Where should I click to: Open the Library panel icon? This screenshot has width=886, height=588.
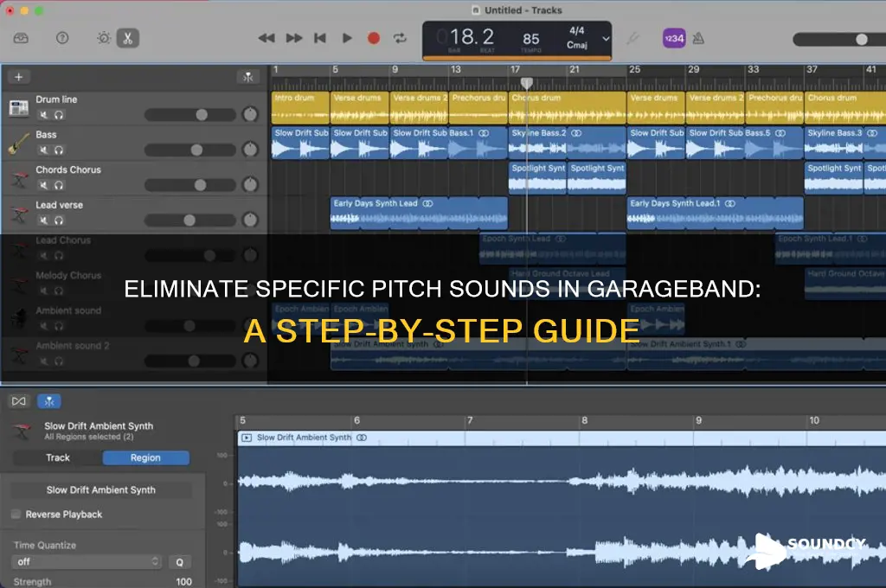point(21,38)
